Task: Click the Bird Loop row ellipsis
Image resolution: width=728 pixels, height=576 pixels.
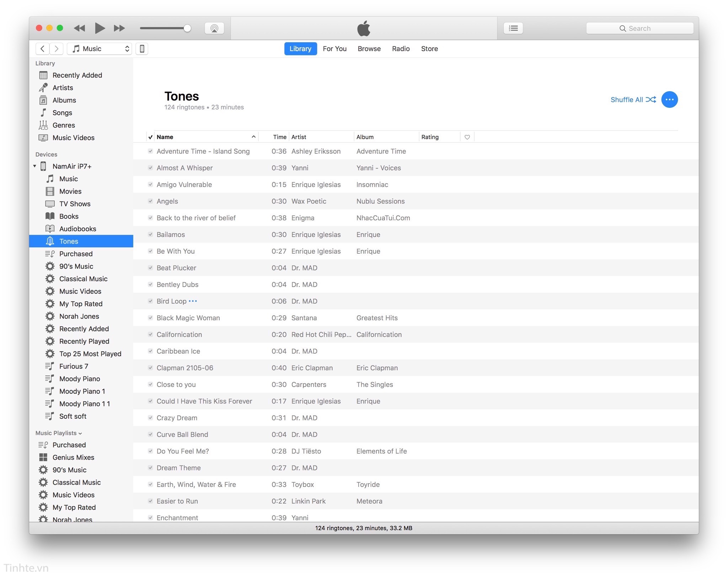Action: 193,301
